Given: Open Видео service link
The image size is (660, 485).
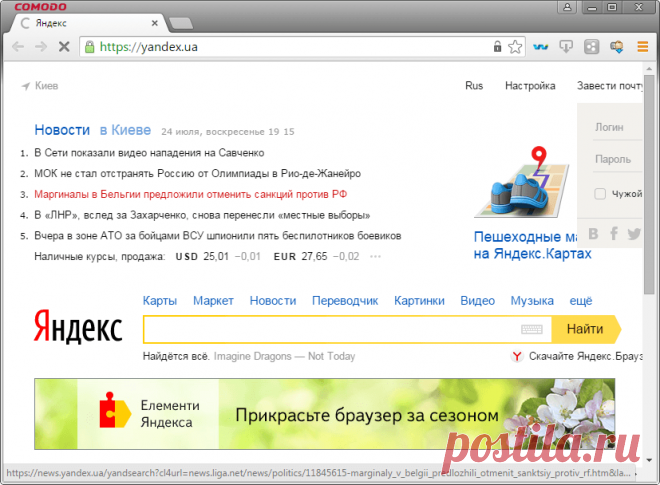Looking at the screenshot, I should pos(477,301).
